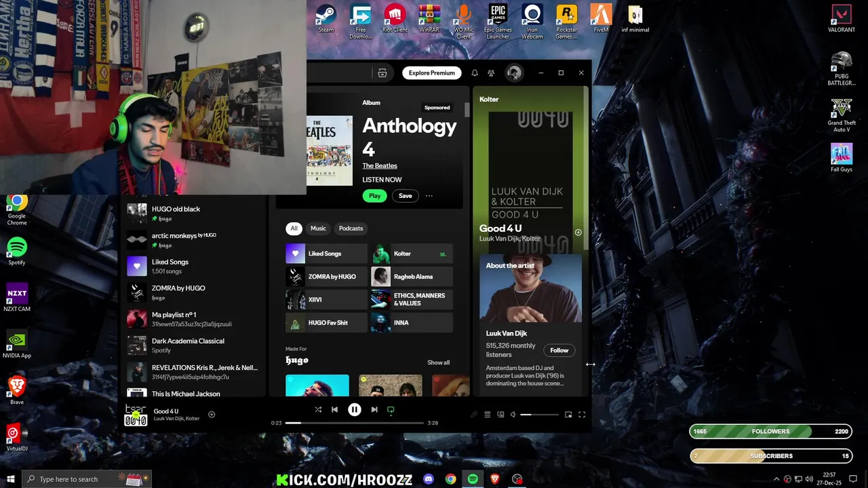The image size is (868, 488).
Task: Expand the system tray hidden icons
Action: tap(776, 479)
